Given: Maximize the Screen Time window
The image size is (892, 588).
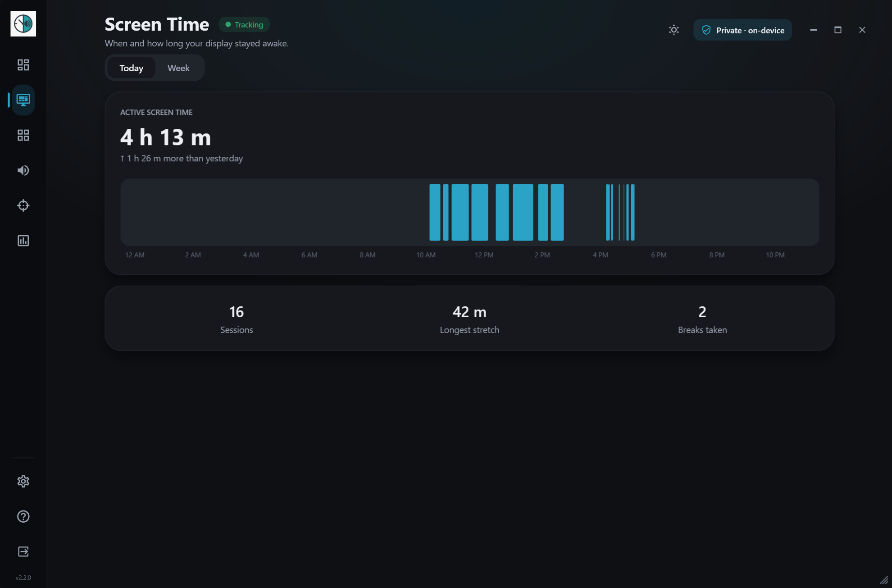Looking at the screenshot, I should coord(838,30).
